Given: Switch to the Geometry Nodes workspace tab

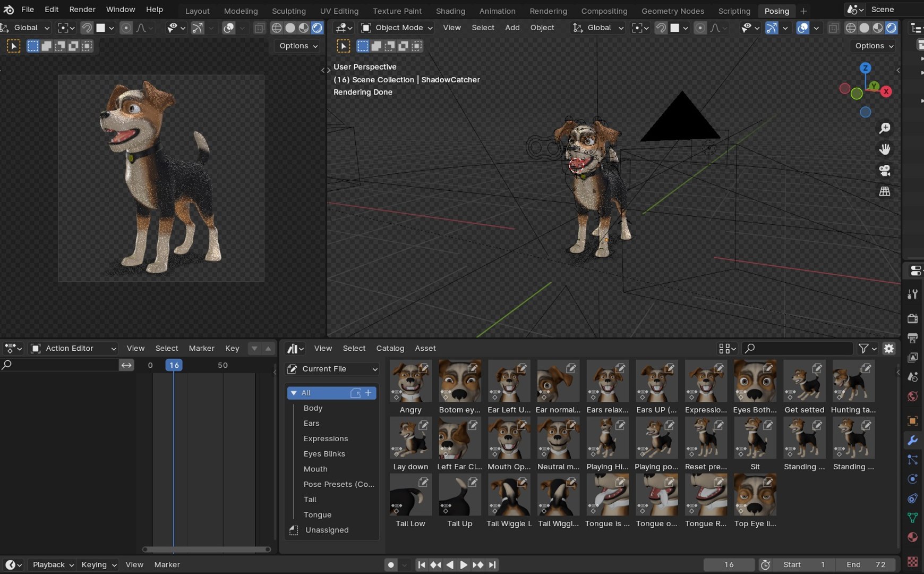Looking at the screenshot, I should pyautogui.click(x=672, y=11).
